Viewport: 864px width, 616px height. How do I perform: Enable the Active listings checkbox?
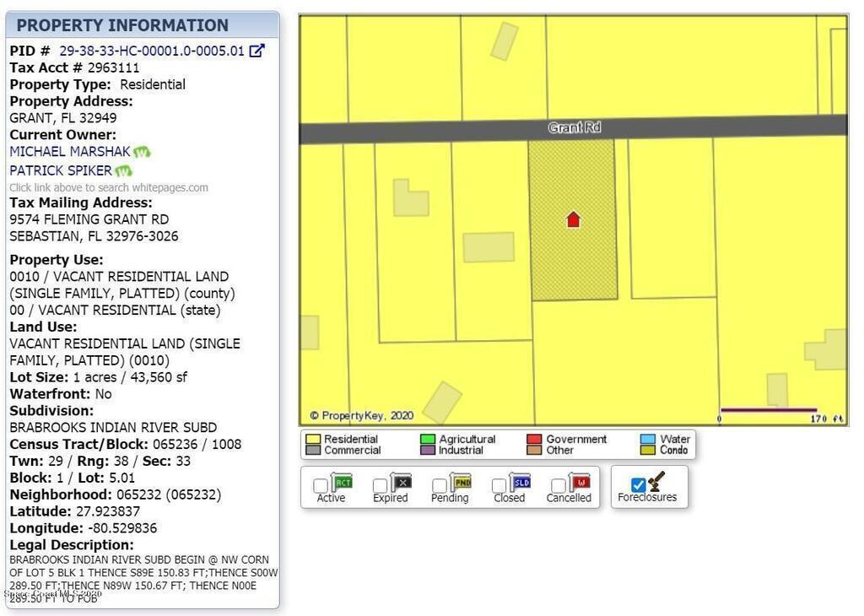coord(321,486)
